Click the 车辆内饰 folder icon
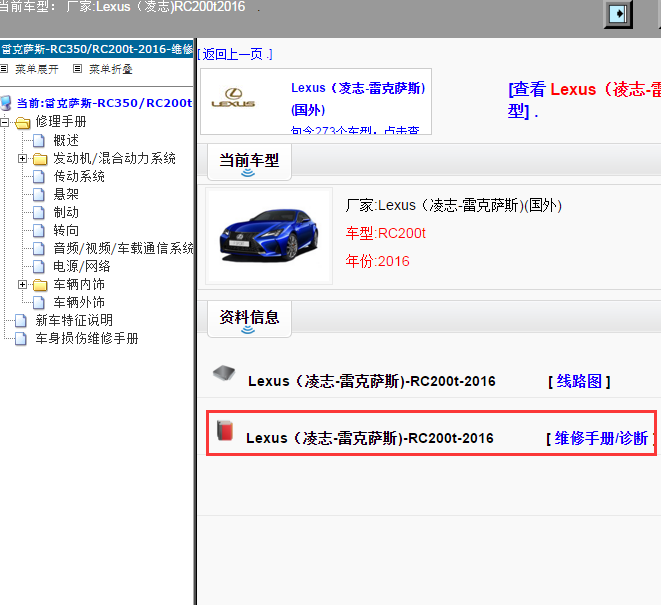 [x=40, y=285]
